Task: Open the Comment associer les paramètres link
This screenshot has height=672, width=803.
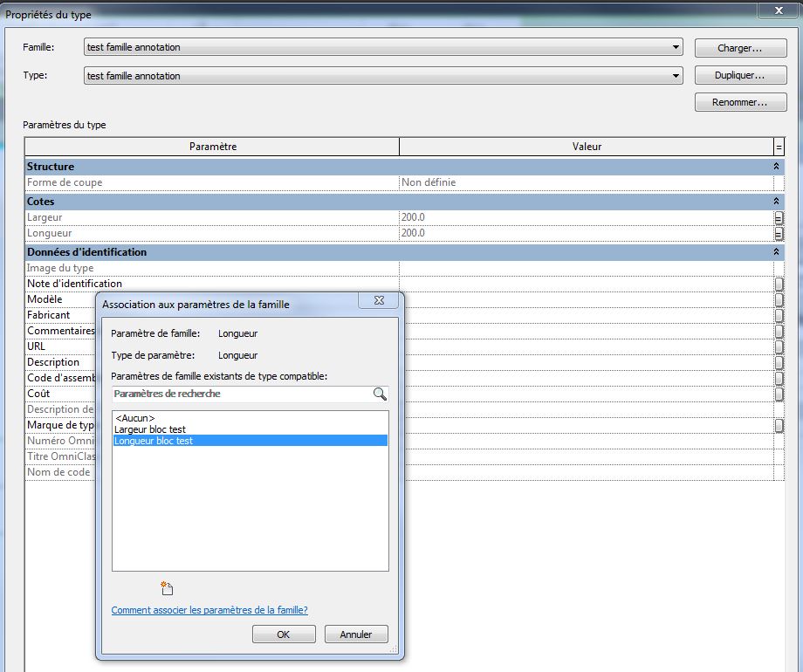Action: 209,610
